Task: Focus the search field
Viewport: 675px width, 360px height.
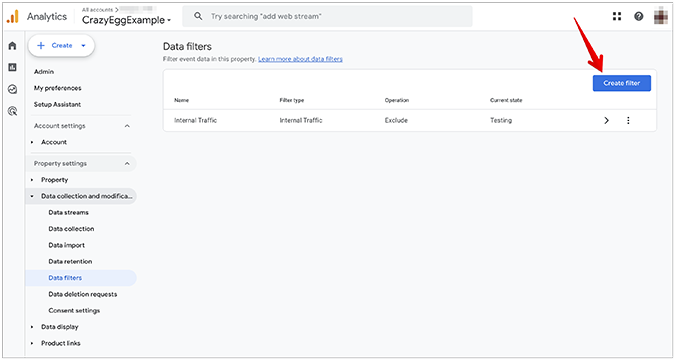Action: pyautogui.click(x=327, y=16)
